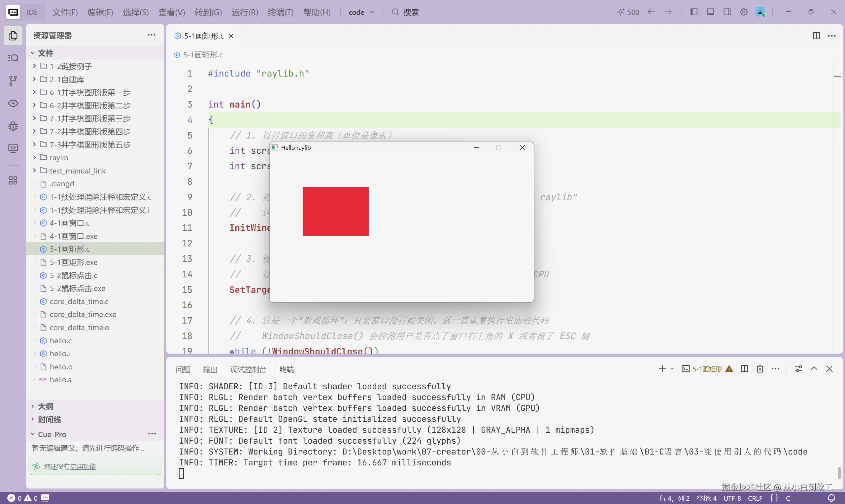845x504 pixels.
Task: Click the UTF-8 encoding indicator
Action: pos(732,498)
